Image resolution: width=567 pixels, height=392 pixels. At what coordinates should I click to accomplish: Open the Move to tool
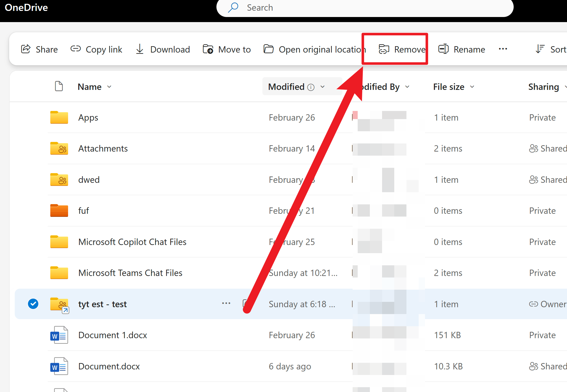208,49
